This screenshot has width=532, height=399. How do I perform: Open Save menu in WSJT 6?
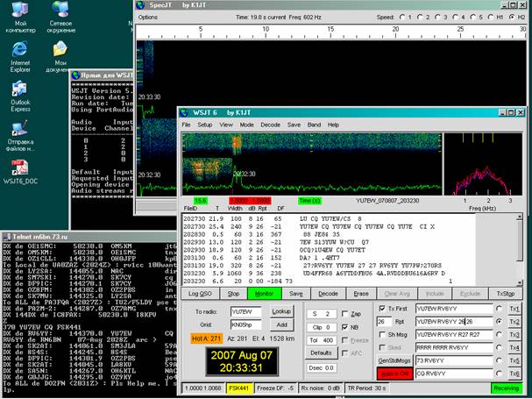[x=294, y=125]
